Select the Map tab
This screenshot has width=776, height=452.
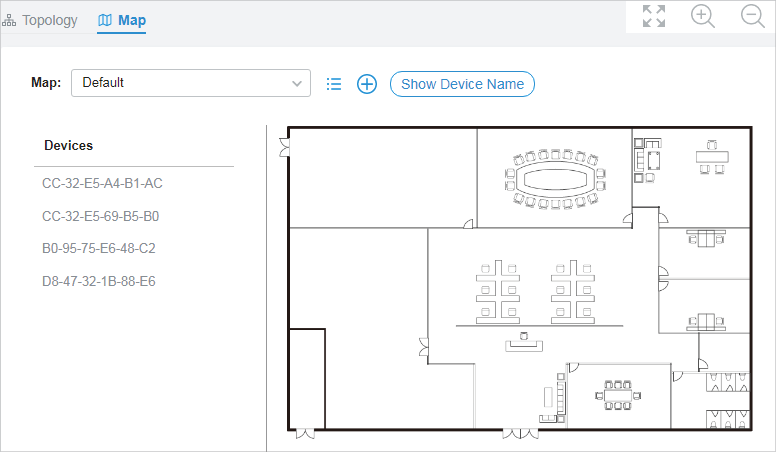coord(122,20)
